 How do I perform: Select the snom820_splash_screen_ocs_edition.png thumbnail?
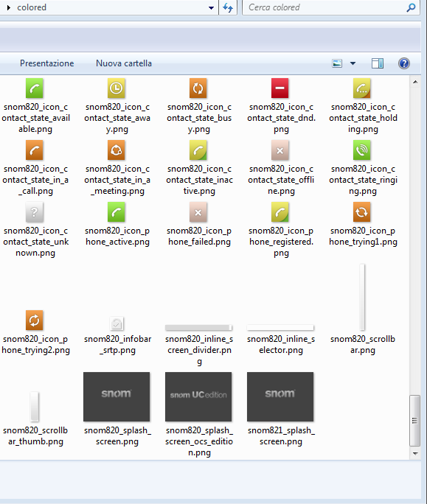(198, 396)
